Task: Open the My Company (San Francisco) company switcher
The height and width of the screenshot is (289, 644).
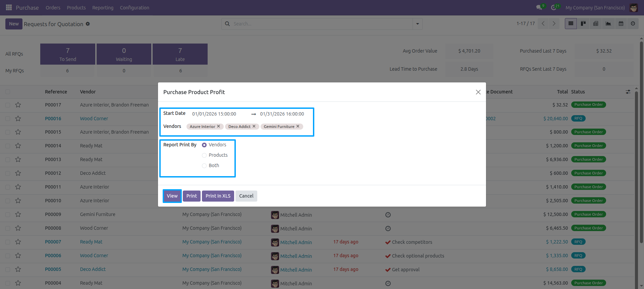Action: point(595,8)
